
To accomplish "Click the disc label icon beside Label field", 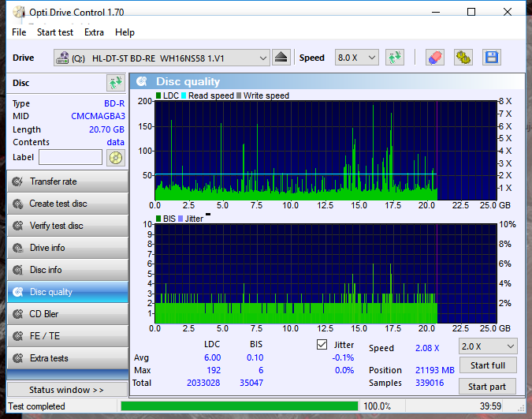I will 115,158.
